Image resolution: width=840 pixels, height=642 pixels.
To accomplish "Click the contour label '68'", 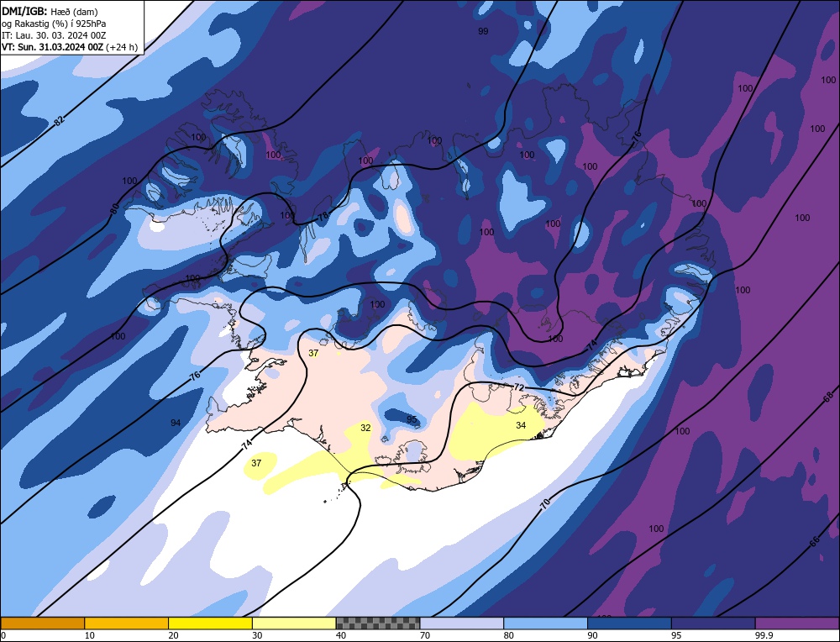I will [x=828, y=397].
